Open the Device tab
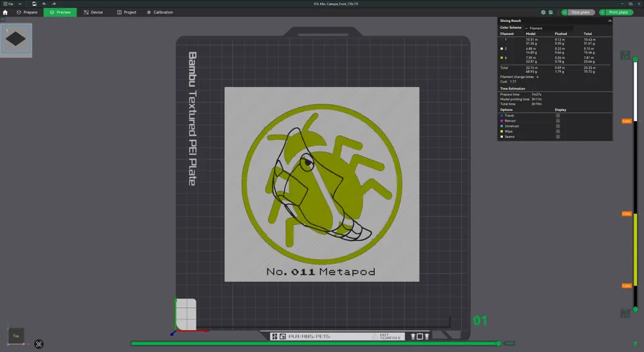644x352 pixels. [x=93, y=12]
